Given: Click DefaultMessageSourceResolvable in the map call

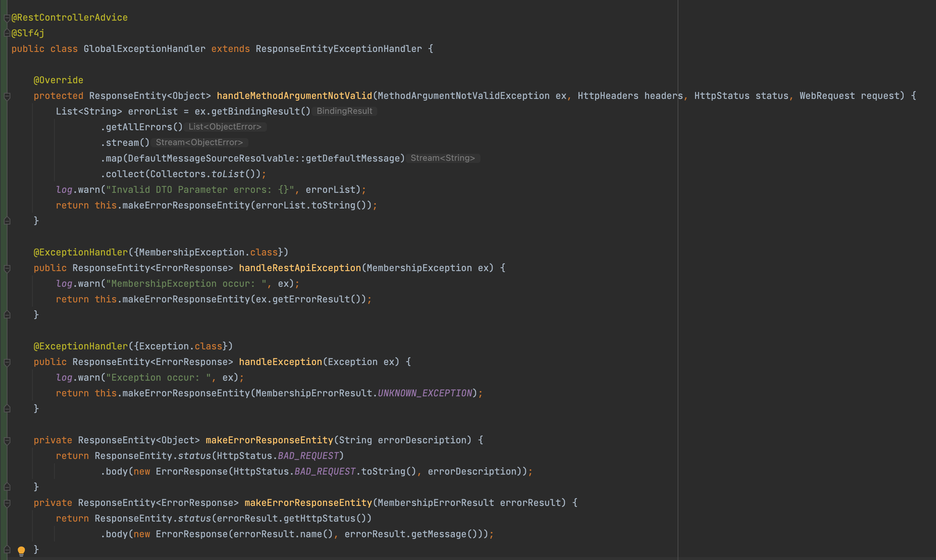Looking at the screenshot, I should coord(211,158).
